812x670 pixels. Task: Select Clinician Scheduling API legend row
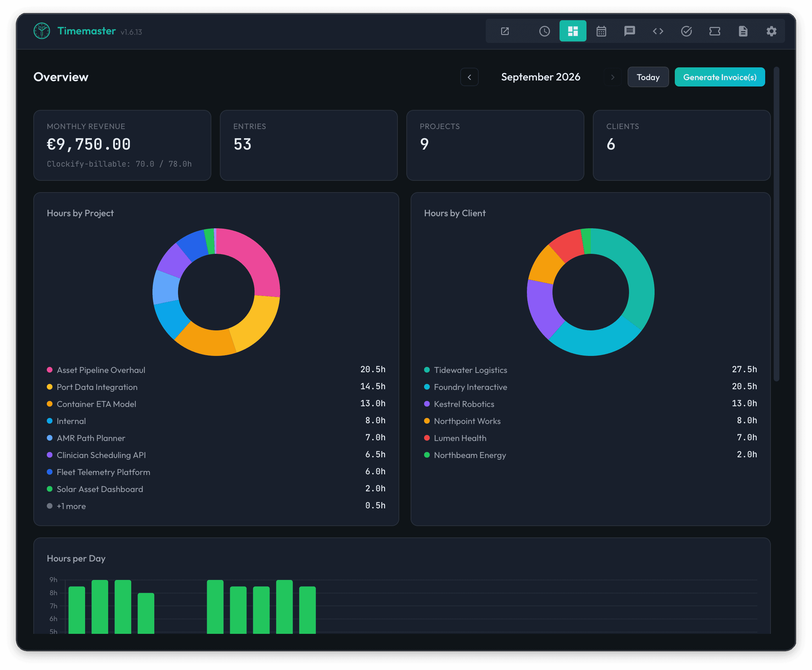[x=216, y=454]
